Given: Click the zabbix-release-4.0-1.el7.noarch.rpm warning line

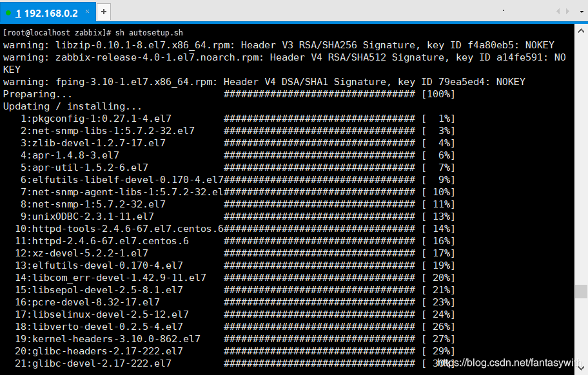Looking at the screenshot, I should pyautogui.click(x=284, y=63).
